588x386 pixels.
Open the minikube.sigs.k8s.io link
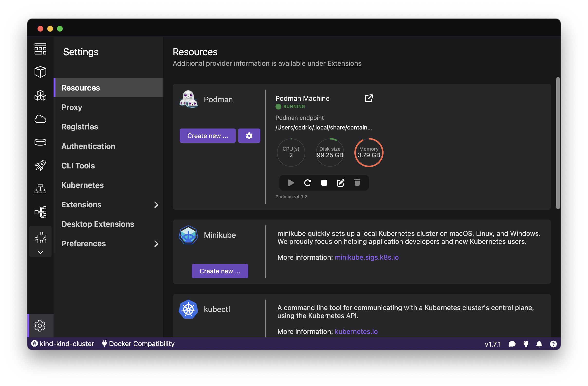366,257
